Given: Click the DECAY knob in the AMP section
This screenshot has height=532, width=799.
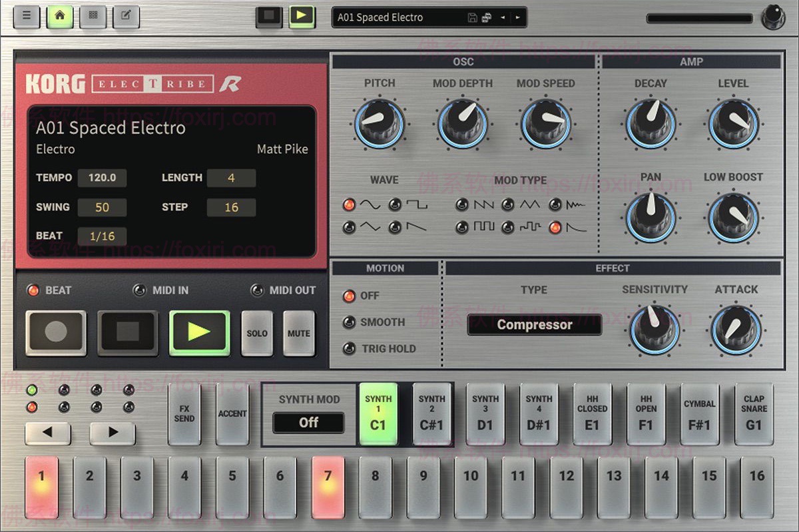Looking at the screenshot, I should click(x=651, y=124).
